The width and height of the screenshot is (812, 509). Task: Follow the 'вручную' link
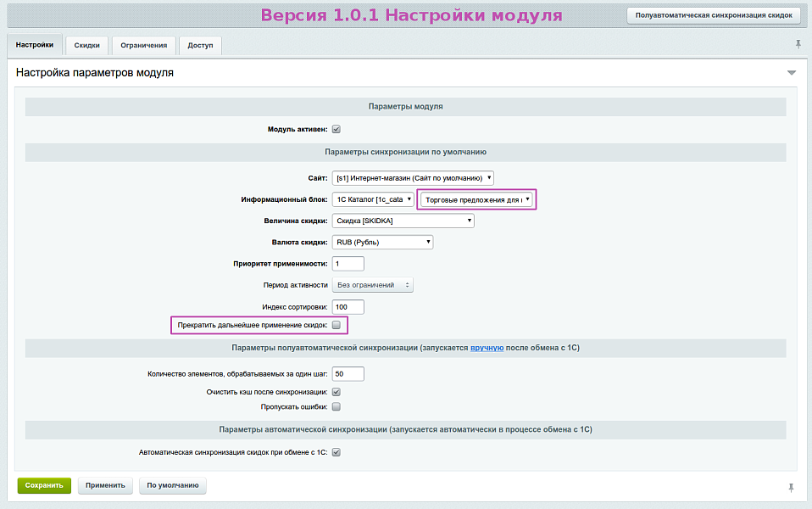pos(487,348)
